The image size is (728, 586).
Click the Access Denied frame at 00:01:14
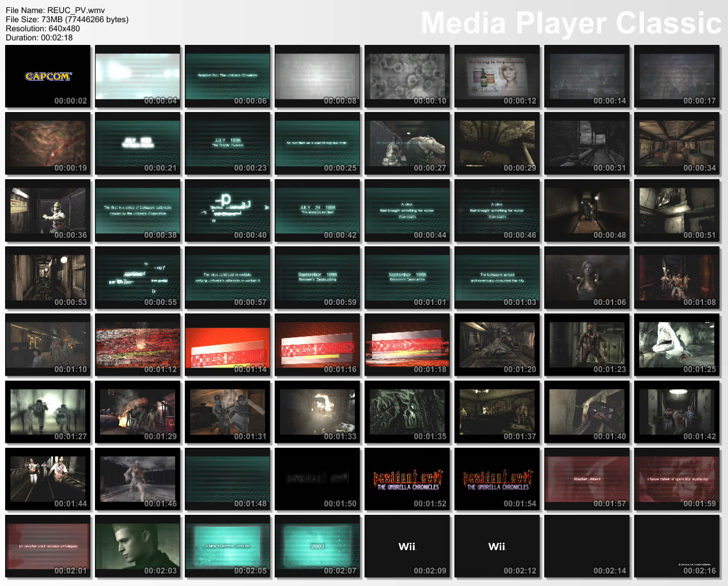coord(227,345)
